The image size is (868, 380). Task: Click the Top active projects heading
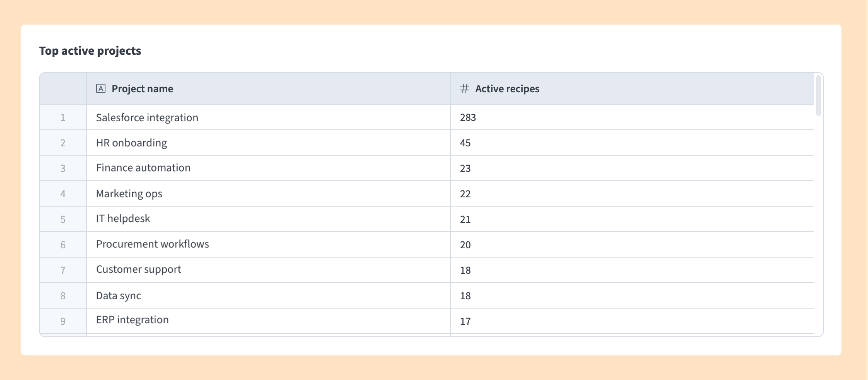(90, 50)
